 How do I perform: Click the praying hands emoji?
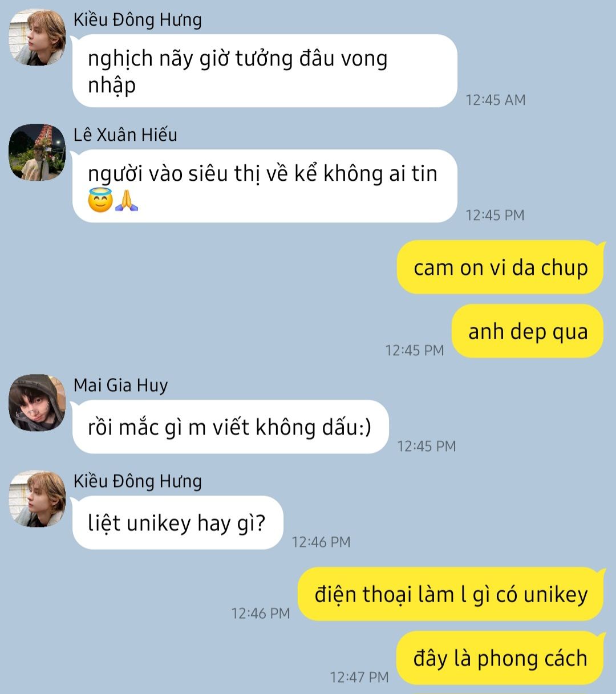(x=127, y=201)
